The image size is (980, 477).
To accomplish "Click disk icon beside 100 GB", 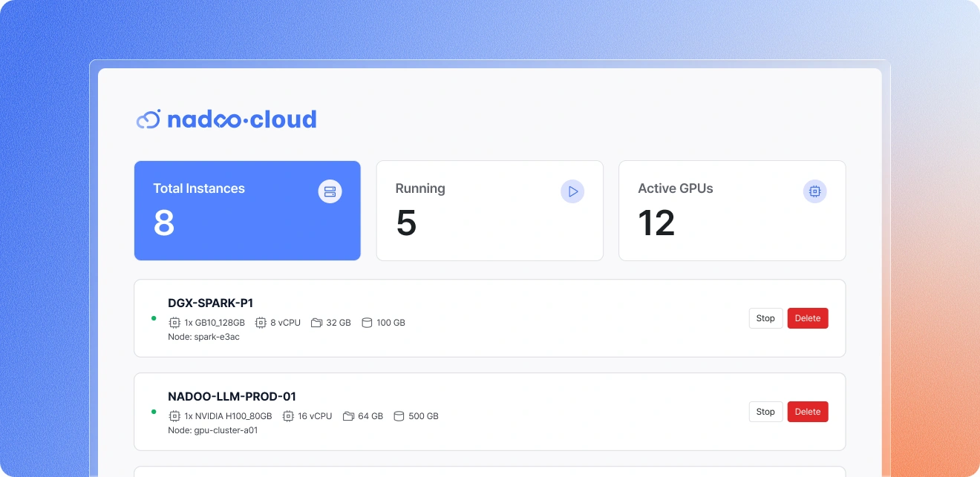I will tap(367, 323).
